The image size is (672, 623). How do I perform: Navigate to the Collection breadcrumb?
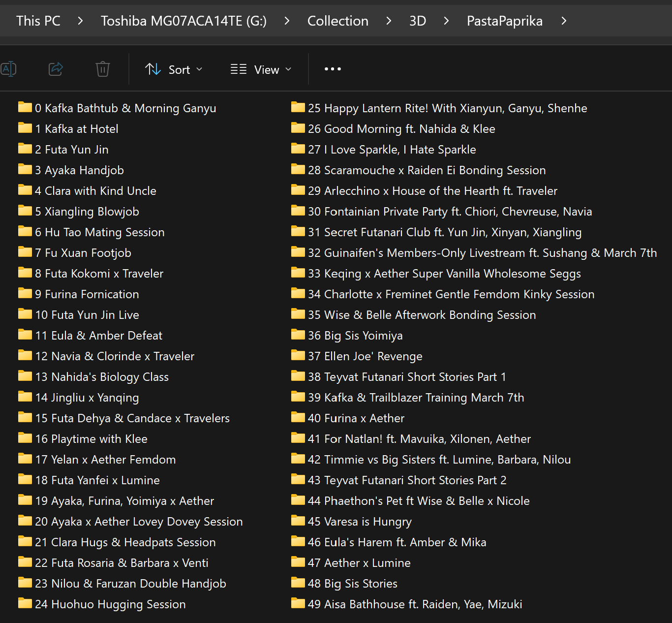pos(337,21)
